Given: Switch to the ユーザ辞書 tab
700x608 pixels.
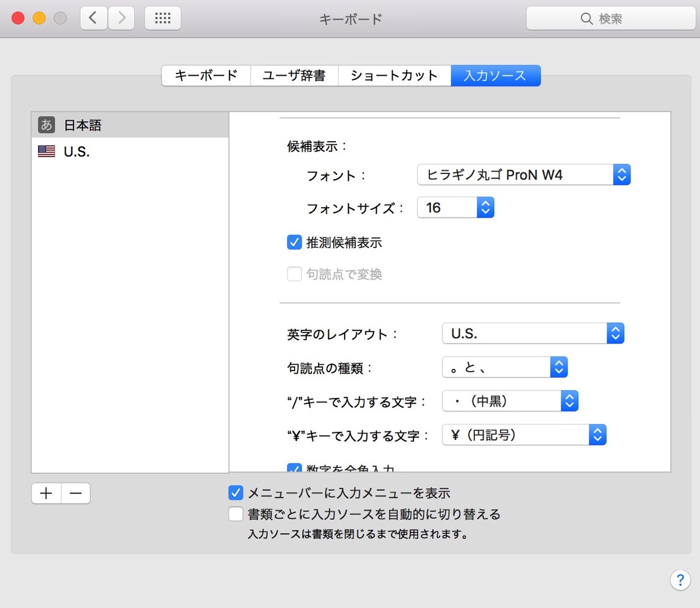Looking at the screenshot, I should tap(294, 75).
